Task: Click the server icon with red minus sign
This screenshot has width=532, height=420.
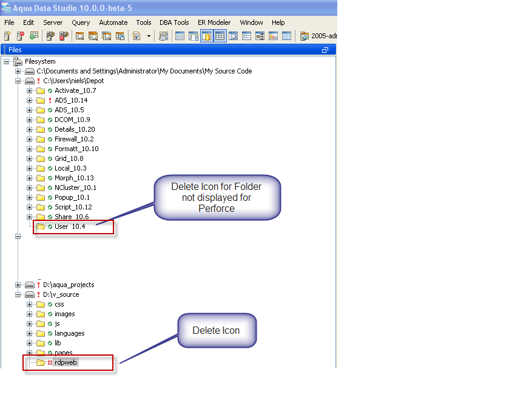Action: point(21,36)
